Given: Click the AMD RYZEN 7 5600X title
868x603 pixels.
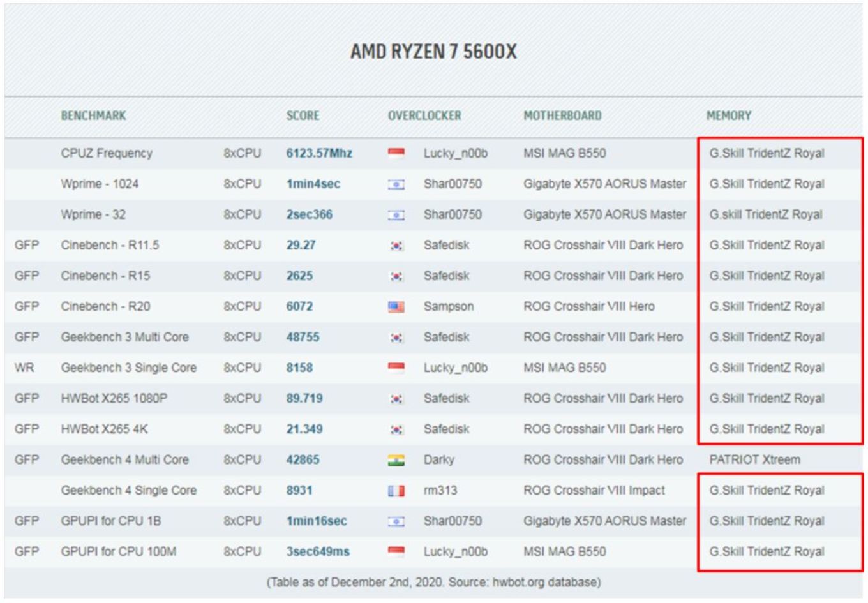Looking at the screenshot, I should tap(433, 51).
